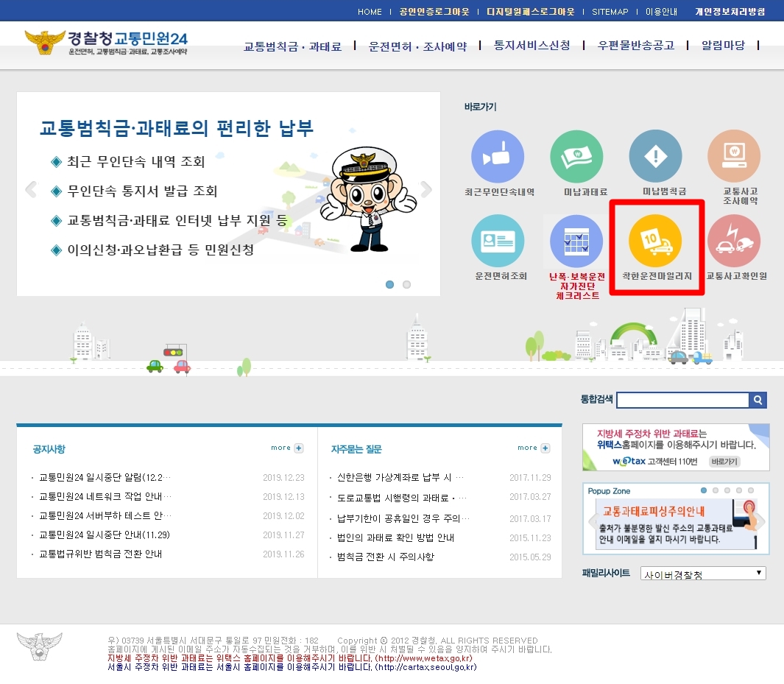Viewport: 784px width, 684px height.
Task: Open the 알림마당 menu
Action: [723, 46]
